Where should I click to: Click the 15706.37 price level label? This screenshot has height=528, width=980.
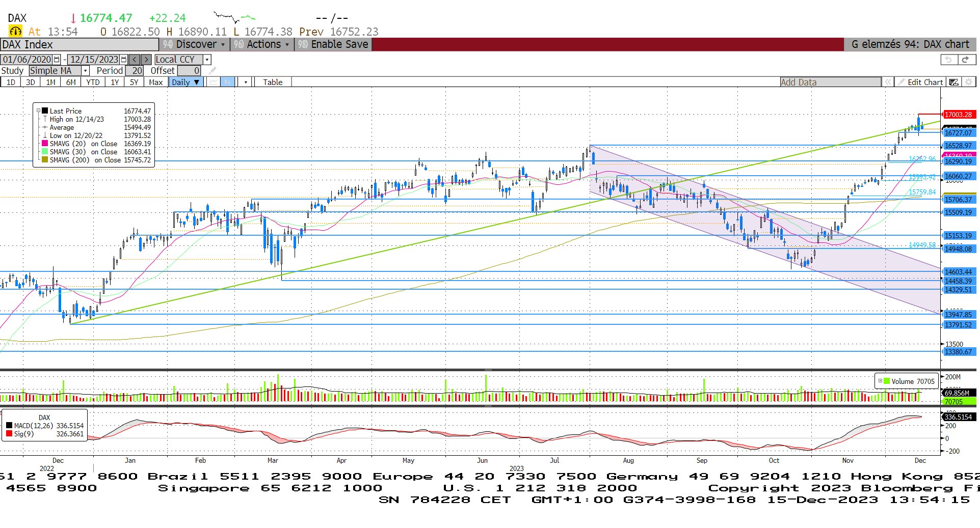point(958,200)
